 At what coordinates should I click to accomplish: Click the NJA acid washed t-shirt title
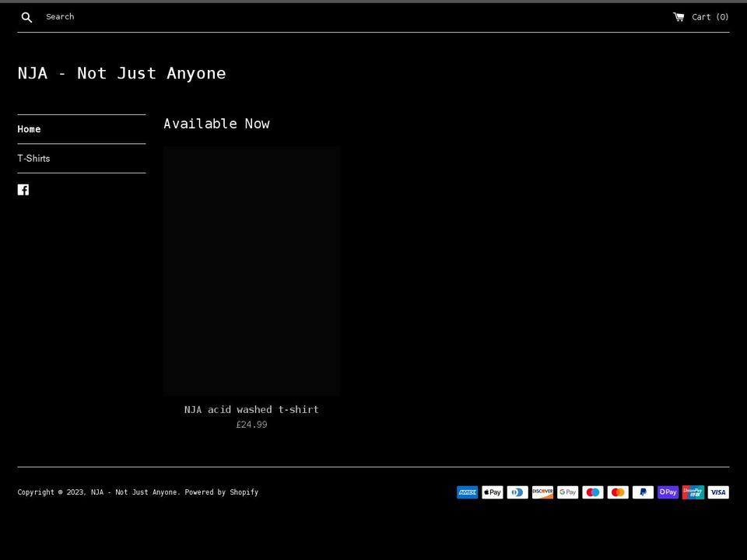(251, 409)
